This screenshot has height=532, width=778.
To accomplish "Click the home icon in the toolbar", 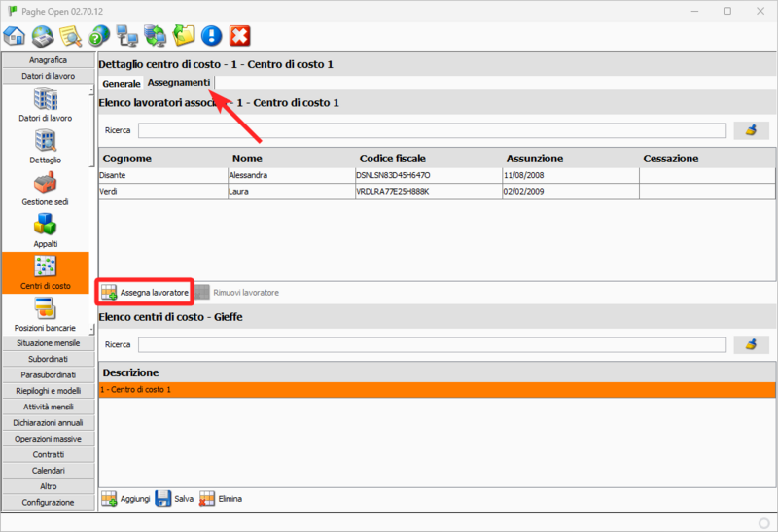I will coord(15,37).
